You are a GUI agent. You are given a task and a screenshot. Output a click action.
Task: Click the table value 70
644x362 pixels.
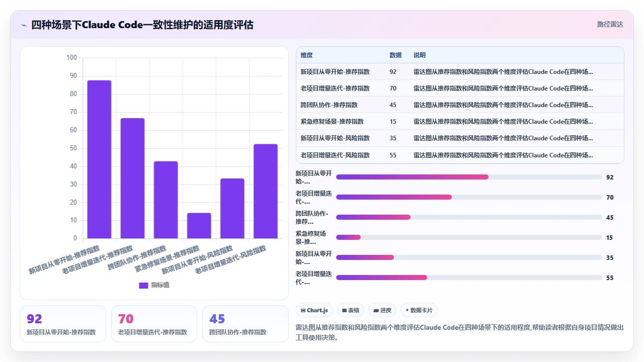pyautogui.click(x=393, y=88)
